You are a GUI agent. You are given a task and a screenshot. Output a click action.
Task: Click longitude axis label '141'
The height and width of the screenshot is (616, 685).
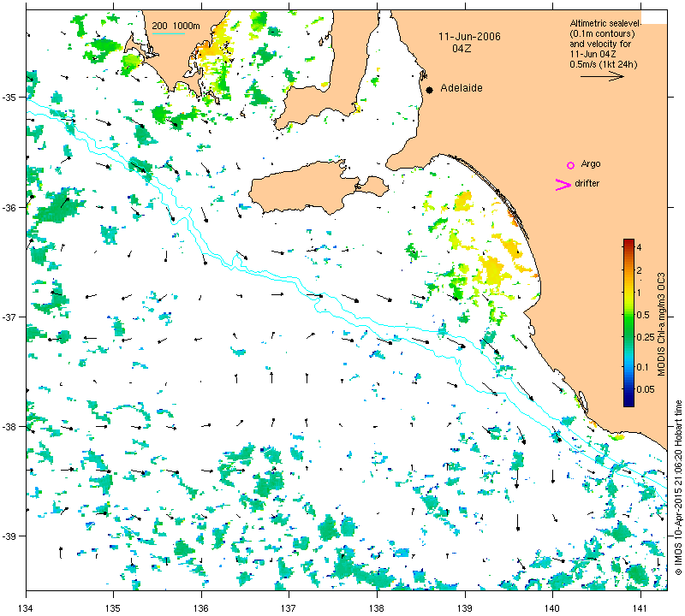coord(640,608)
